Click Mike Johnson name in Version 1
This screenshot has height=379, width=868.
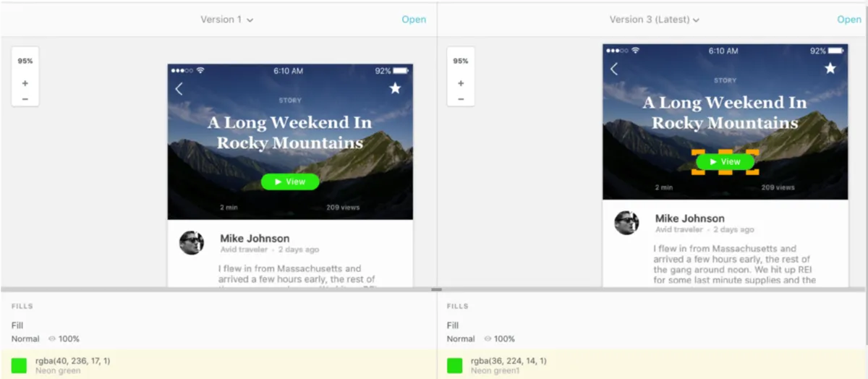[255, 238]
